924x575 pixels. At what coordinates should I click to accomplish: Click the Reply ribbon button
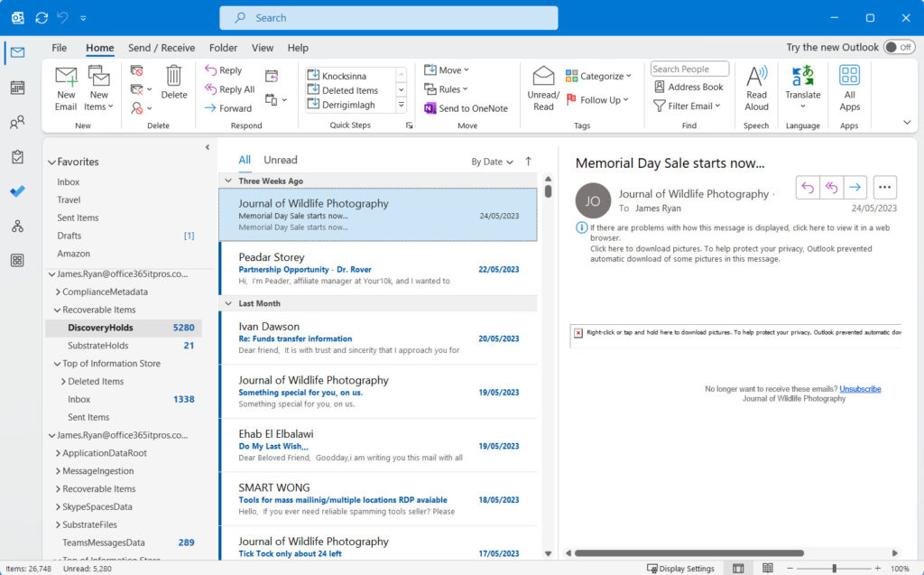(224, 70)
